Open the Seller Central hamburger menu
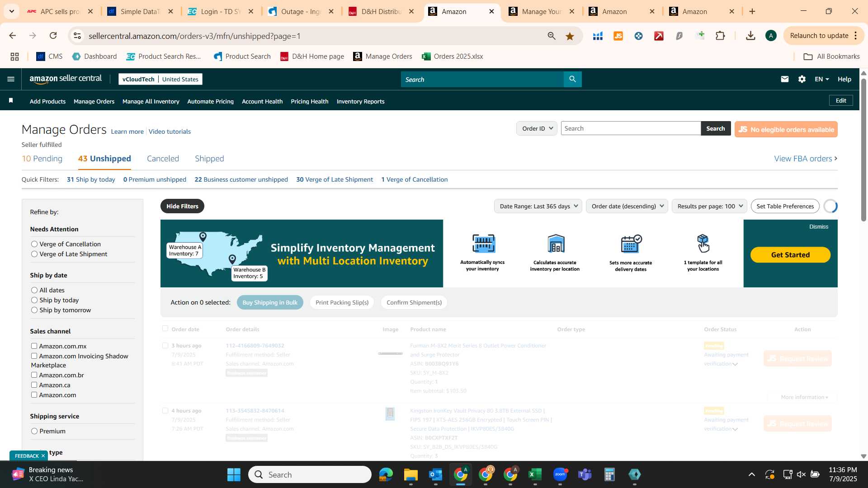Viewport: 868px width, 488px height. [11, 79]
